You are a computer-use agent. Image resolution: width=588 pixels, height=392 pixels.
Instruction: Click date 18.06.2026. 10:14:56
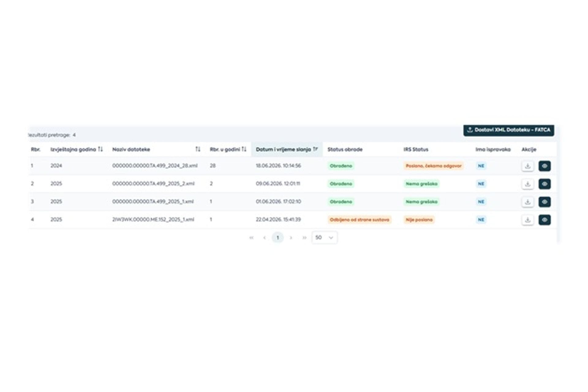[x=278, y=166]
